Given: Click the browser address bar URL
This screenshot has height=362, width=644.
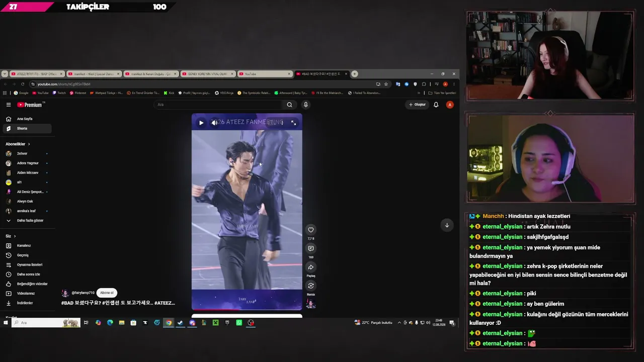Looking at the screenshot, I should (x=64, y=84).
